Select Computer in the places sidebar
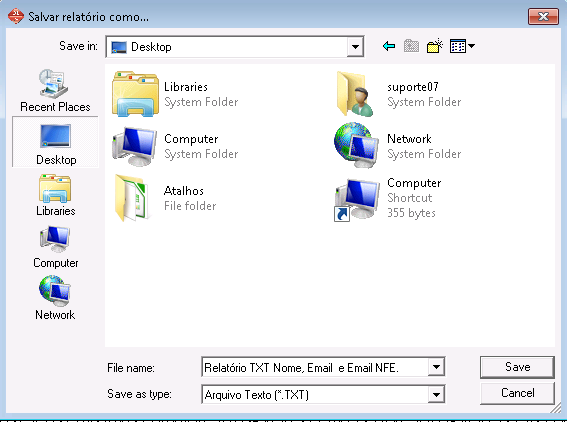 coord(55,247)
